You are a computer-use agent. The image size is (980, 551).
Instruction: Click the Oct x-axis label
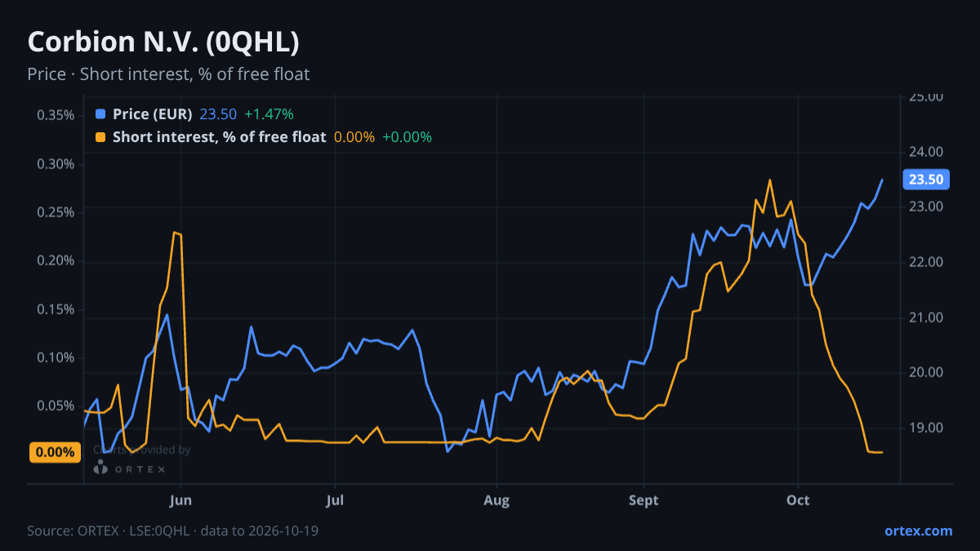(x=798, y=500)
